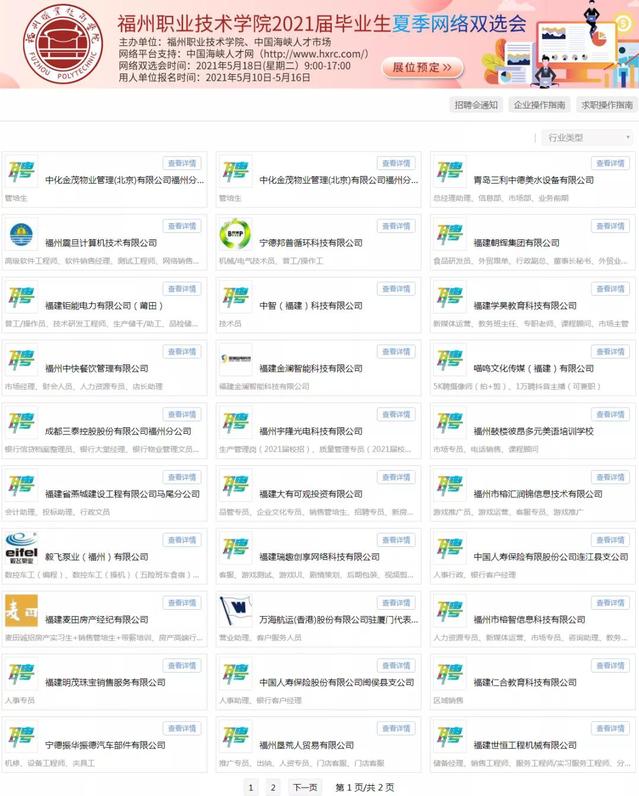Go to page 2 of the listings
The width and height of the screenshot is (639, 796).
coord(272,787)
